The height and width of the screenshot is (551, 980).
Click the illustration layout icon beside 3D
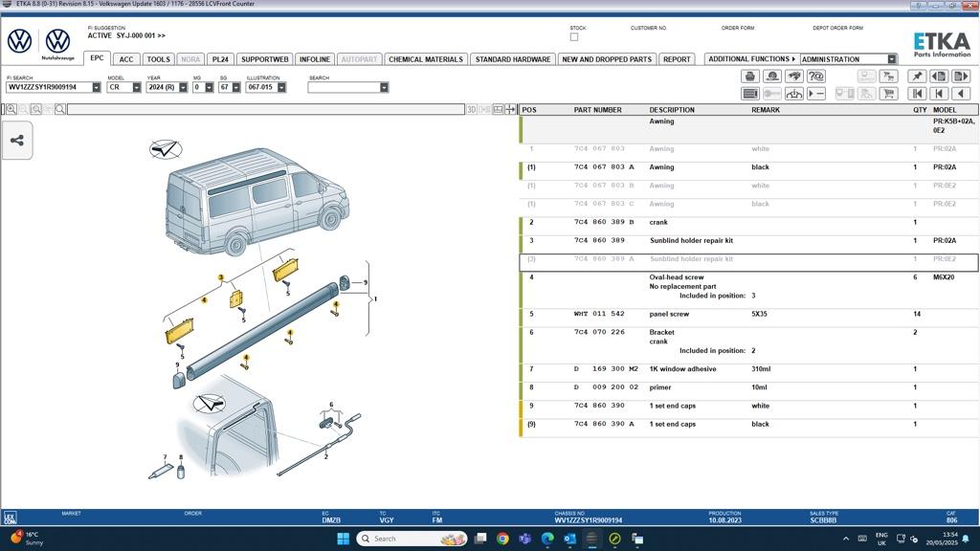click(x=498, y=109)
